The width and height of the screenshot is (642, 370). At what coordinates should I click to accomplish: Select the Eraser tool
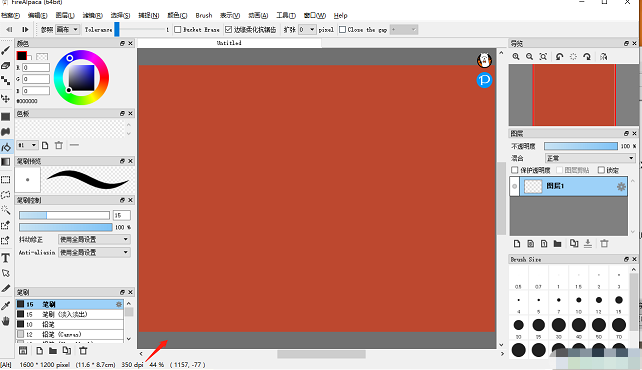(x=6, y=65)
